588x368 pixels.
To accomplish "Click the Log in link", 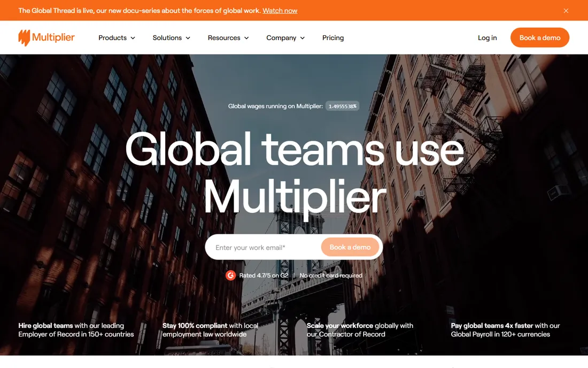I will tap(487, 38).
